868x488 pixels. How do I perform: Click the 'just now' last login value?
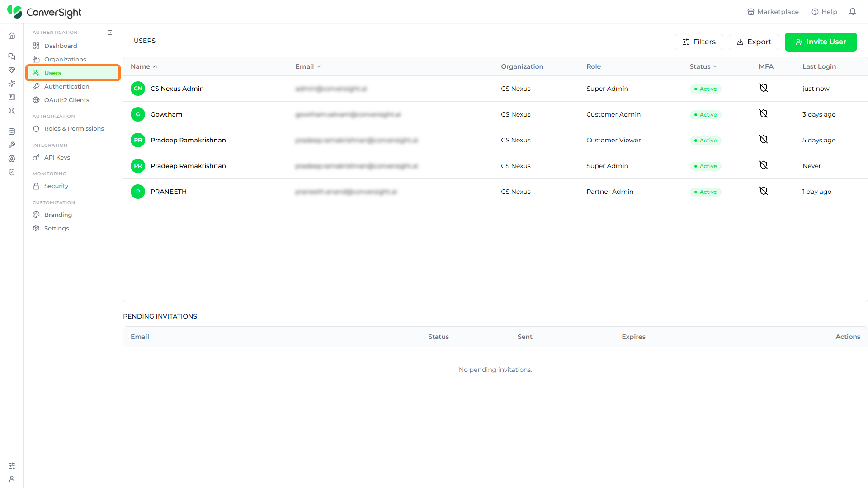click(x=816, y=89)
